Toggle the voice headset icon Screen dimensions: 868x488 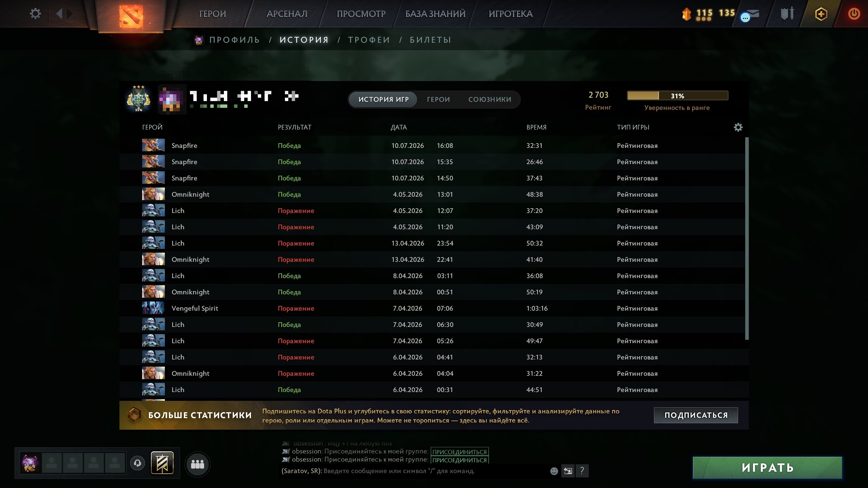137,463
